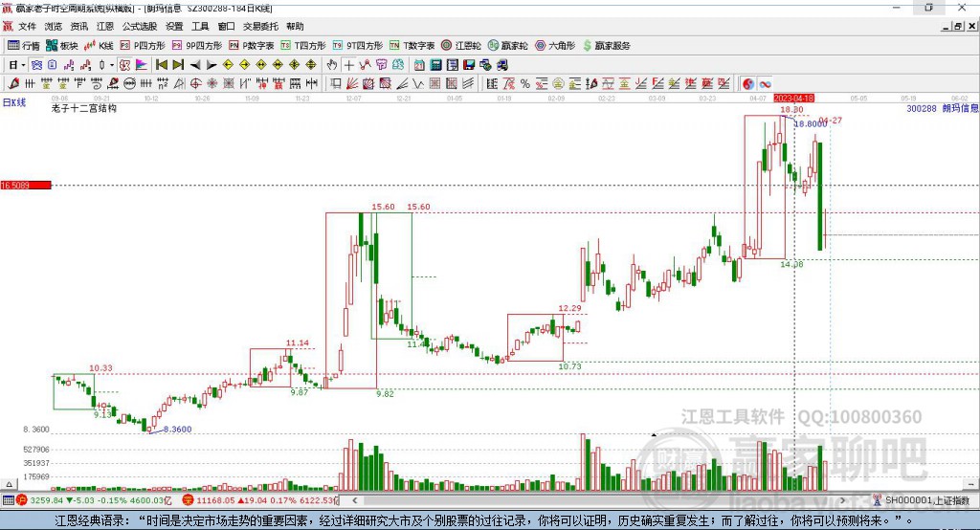This screenshot has width=980, height=530.
Task: Click the 朗玛信息 stock name
Action: 960,109
